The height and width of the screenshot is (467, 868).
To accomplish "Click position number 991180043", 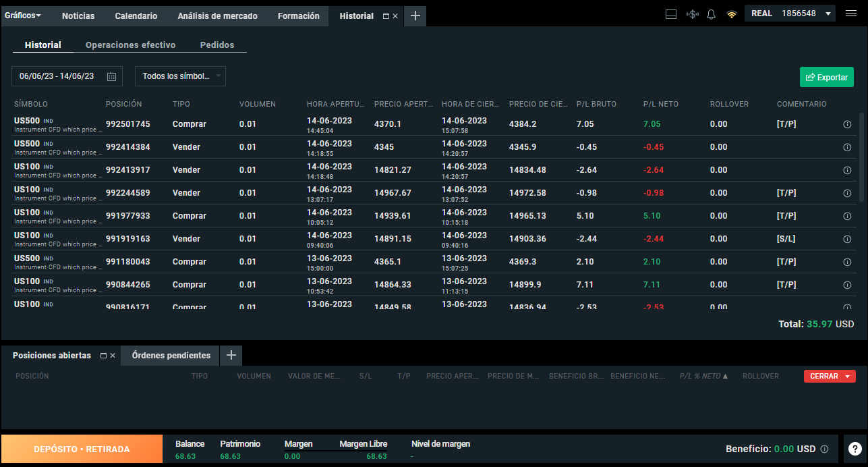I will (128, 262).
